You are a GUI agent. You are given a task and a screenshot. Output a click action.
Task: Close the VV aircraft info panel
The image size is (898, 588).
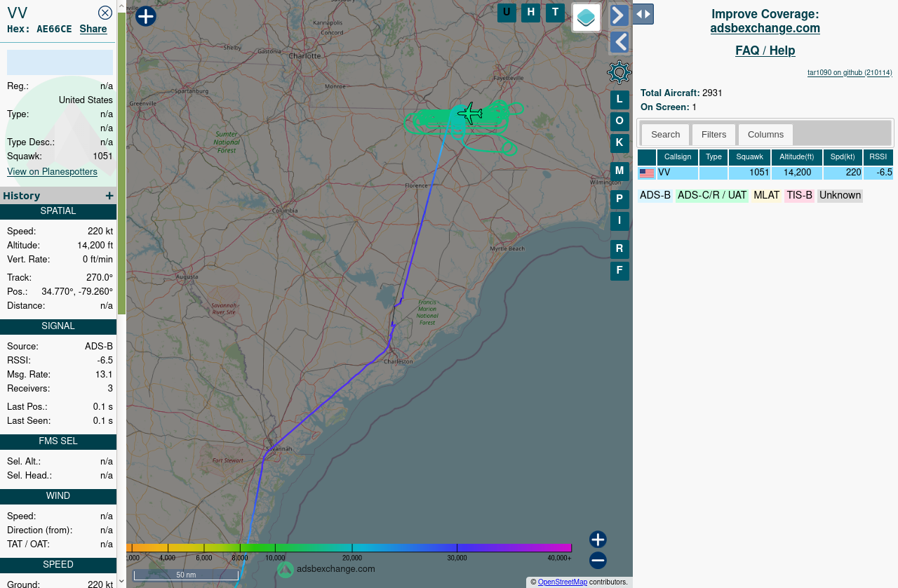pyautogui.click(x=105, y=13)
